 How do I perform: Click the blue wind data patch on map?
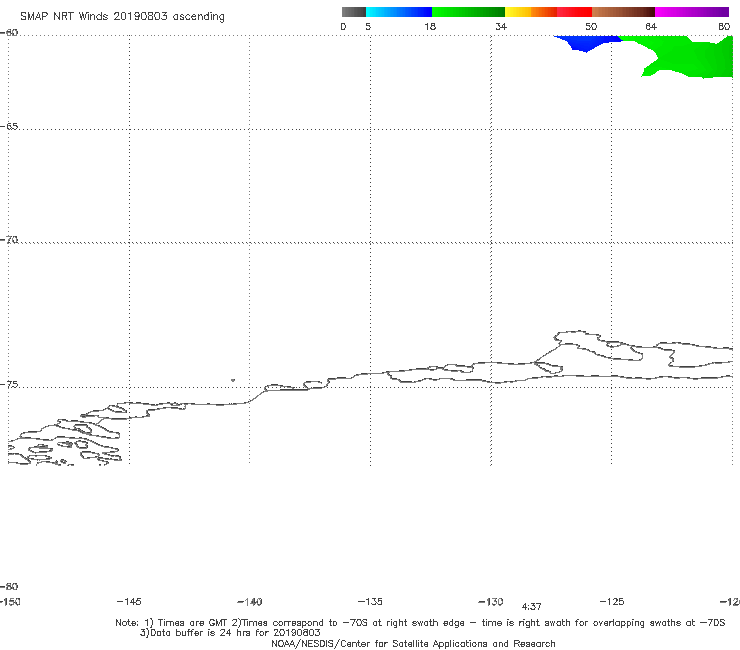point(586,42)
